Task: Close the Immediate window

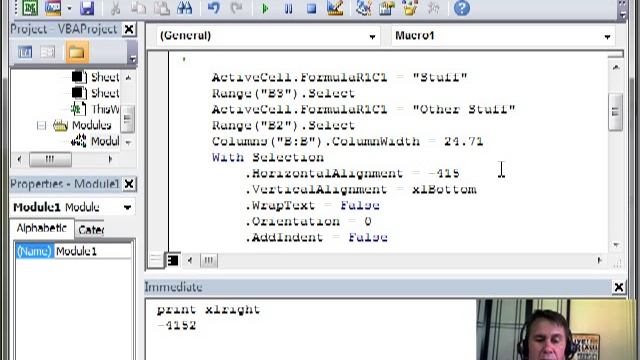Action: pyautogui.click(x=619, y=287)
